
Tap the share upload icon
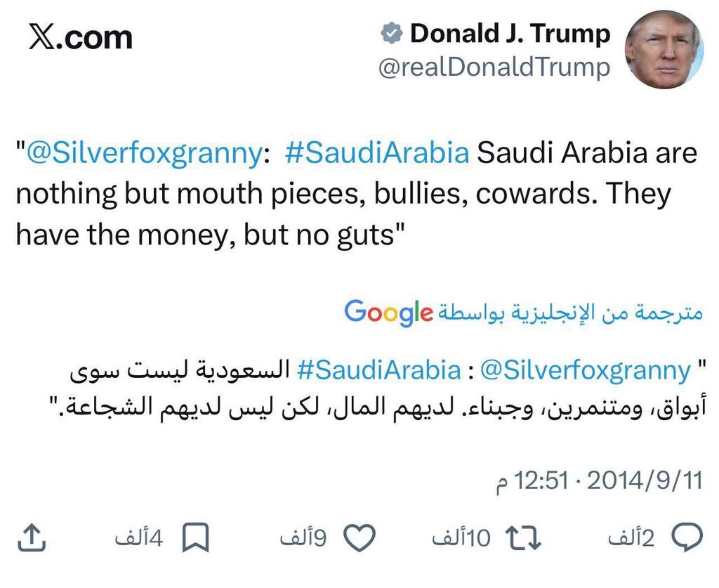[32, 537]
